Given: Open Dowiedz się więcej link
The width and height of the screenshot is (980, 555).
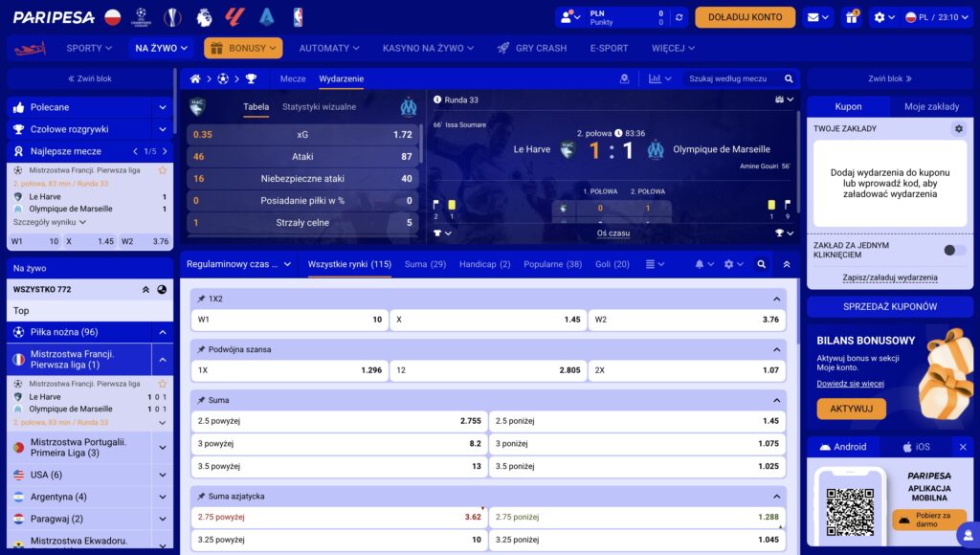Looking at the screenshot, I should 850,384.
